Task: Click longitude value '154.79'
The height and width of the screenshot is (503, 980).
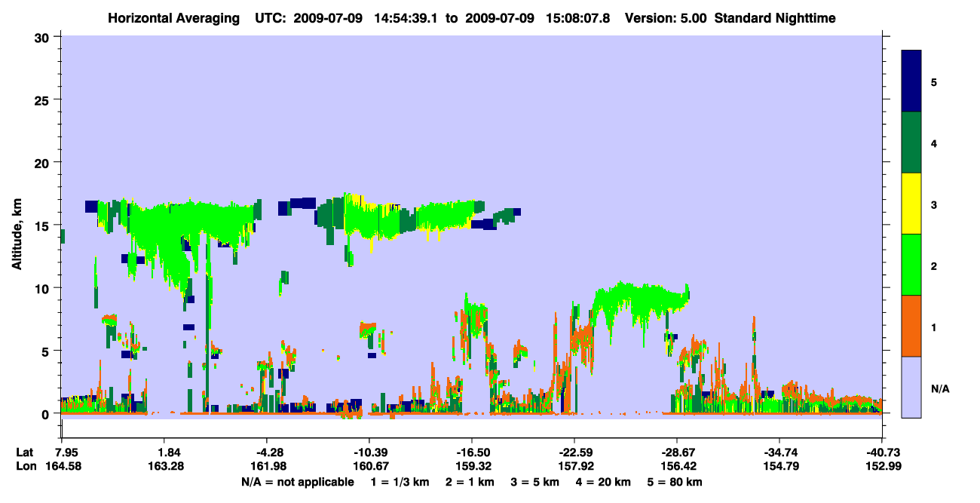Action: [779, 466]
